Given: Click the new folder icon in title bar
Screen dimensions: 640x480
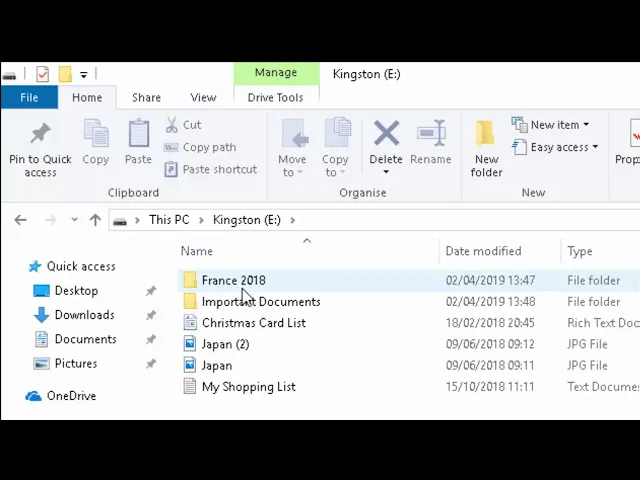Looking at the screenshot, I should pos(65,74).
